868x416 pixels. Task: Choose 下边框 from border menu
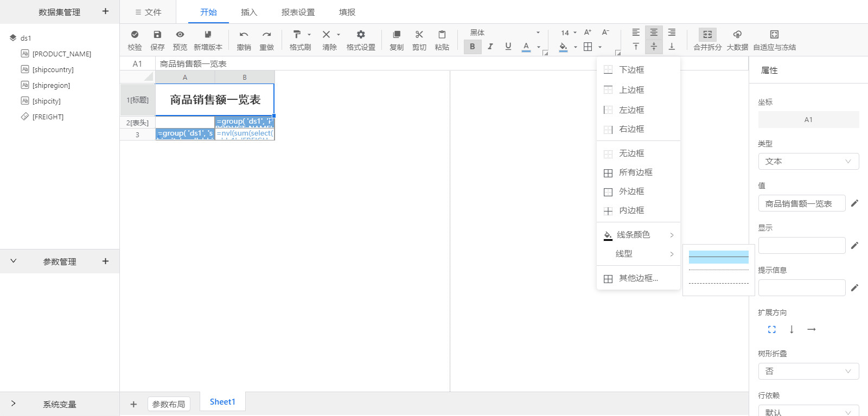click(639, 69)
